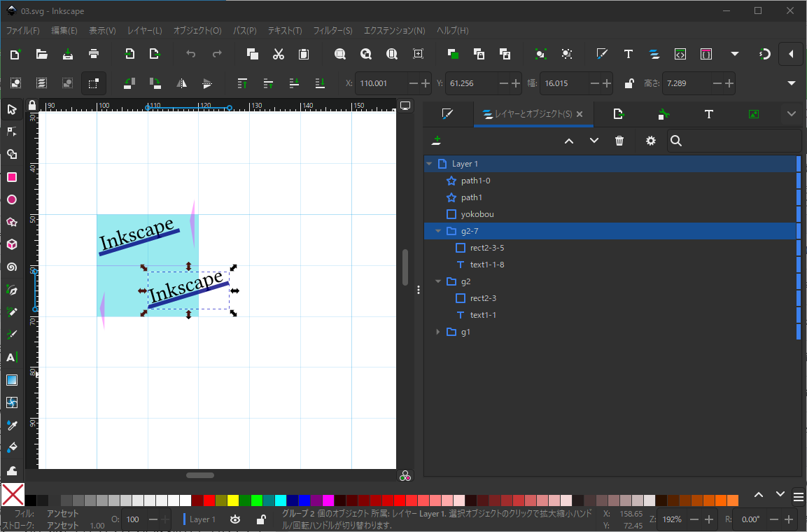Click the Redo arrow icon
This screenshot has height=532, width=807.
pos(217,54)
